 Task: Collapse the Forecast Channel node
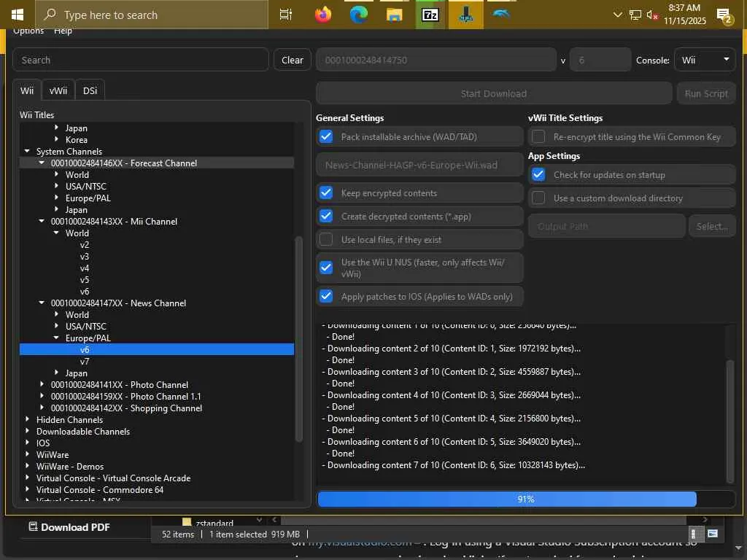[42, 163]
